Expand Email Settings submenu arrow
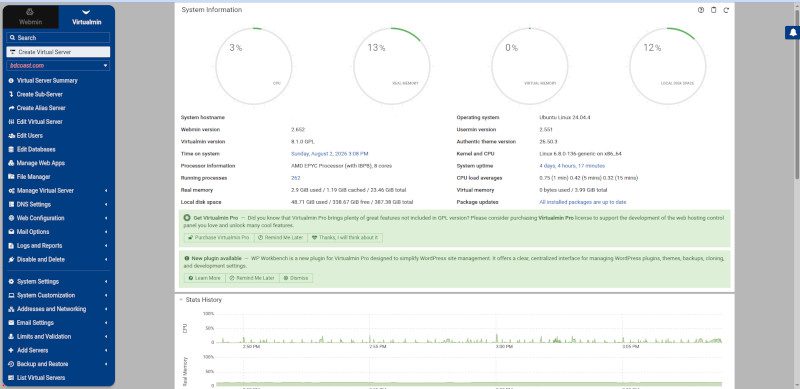The height and width of the screenshot is (389, 800). [x=106, y=323]
